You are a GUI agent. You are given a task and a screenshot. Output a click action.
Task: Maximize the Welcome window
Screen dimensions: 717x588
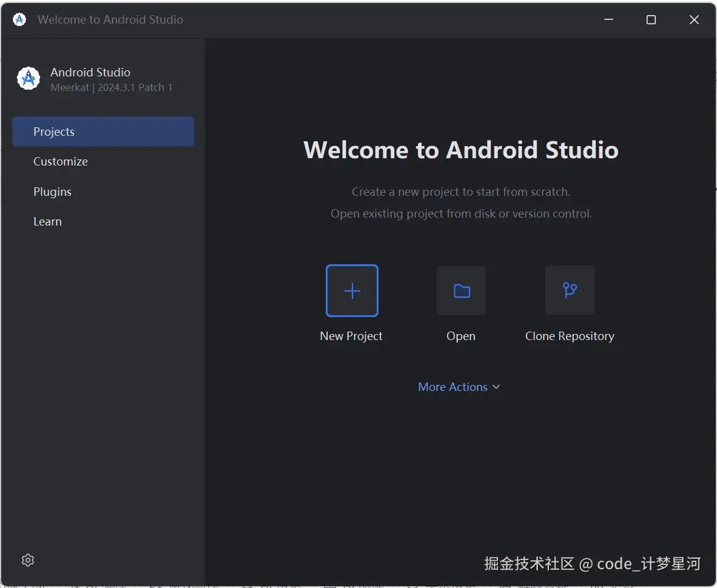[651, 19]
